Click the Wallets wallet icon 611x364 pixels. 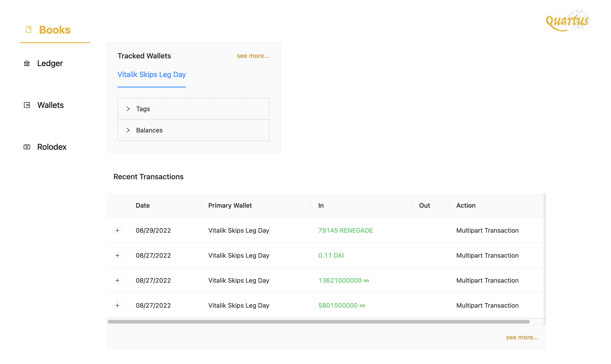click(x=27, y=105)
